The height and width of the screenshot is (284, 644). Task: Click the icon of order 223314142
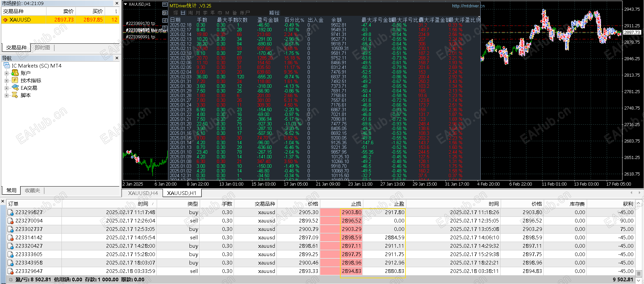(11, 238)
